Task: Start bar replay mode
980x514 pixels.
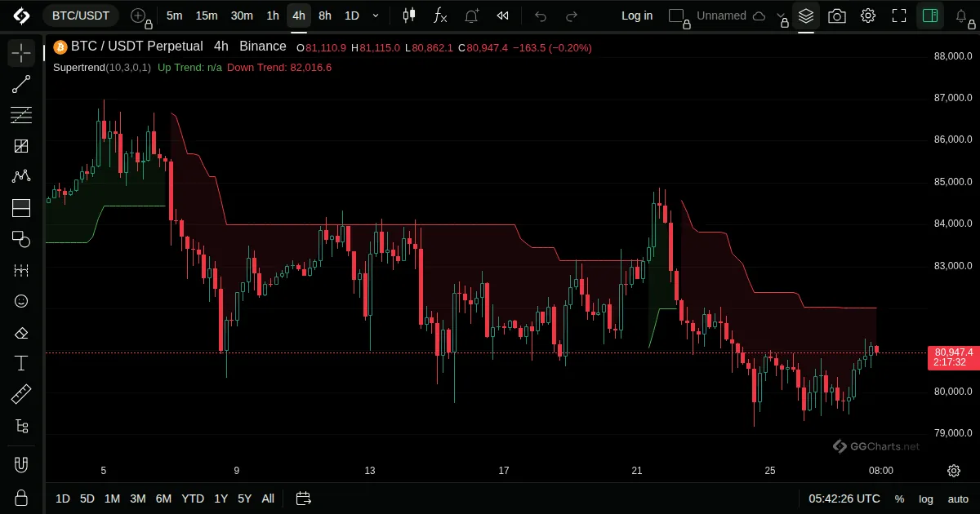Action: [x=503, y=16]
